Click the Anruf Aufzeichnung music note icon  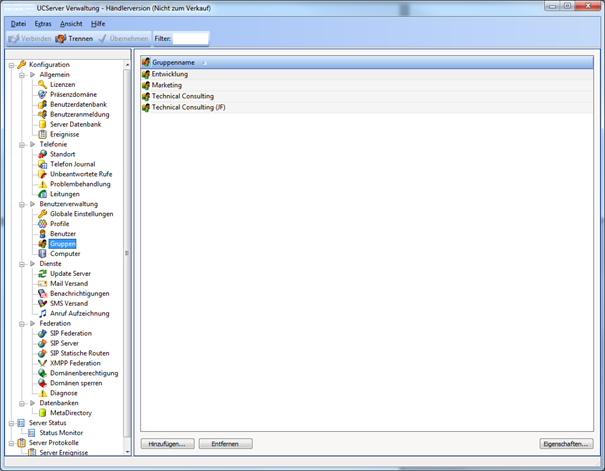[x=42, y=314]
